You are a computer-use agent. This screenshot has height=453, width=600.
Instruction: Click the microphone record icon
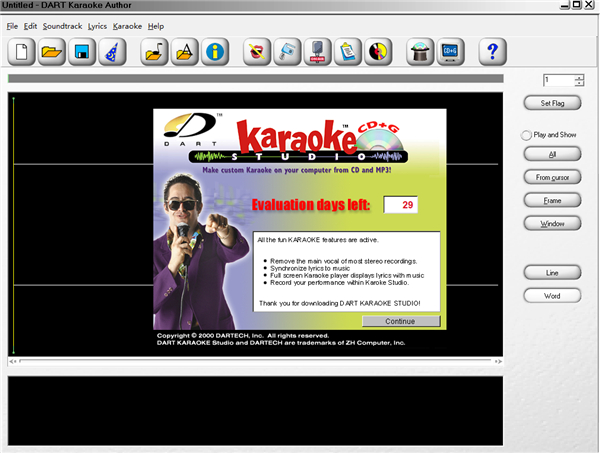(x=318, y=52)
